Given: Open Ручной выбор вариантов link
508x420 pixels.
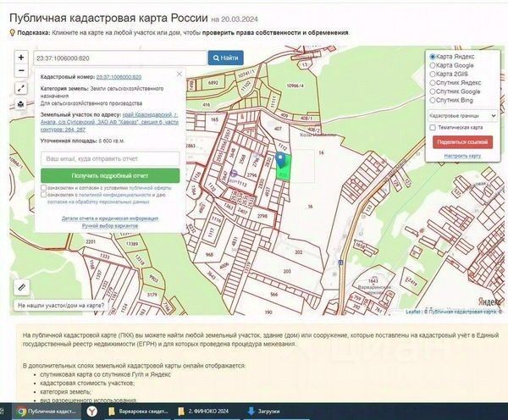Looking at the screenshot, I should coord(110,226).
